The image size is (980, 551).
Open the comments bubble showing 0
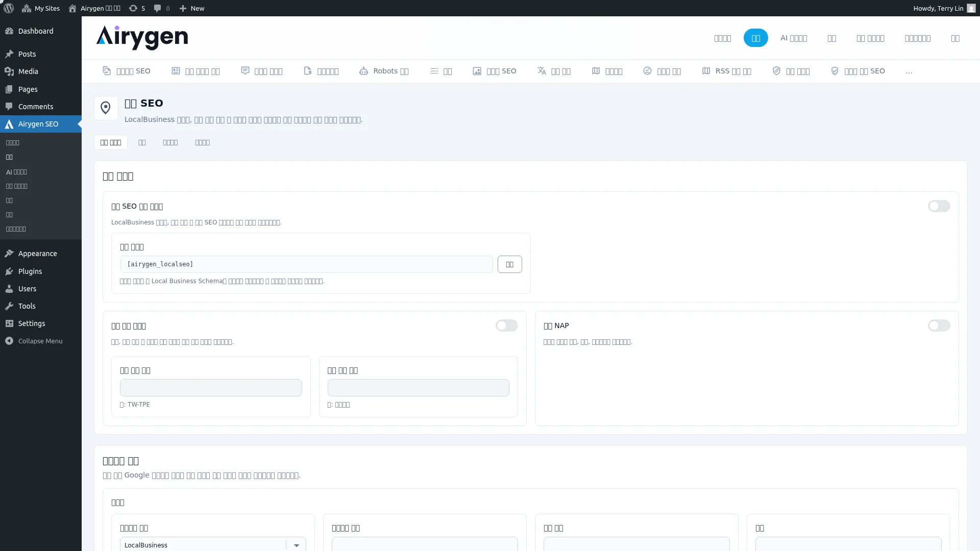pos(162,8)
